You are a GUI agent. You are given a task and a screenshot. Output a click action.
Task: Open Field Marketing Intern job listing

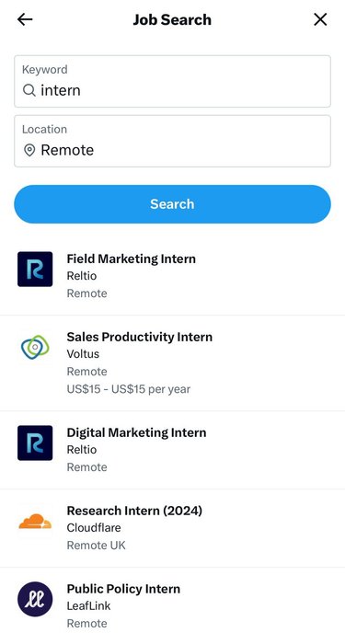click(173, 276)
